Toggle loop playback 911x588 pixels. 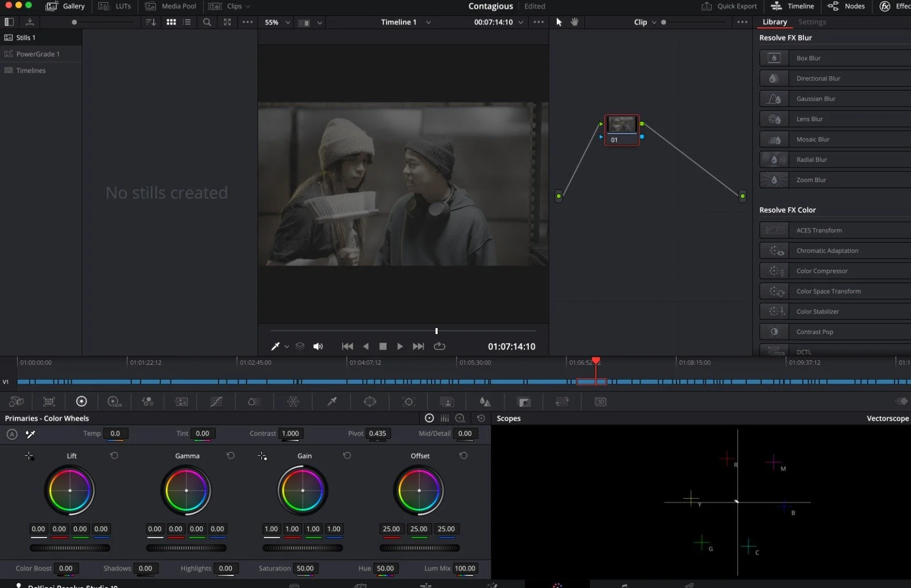[440, 346]
